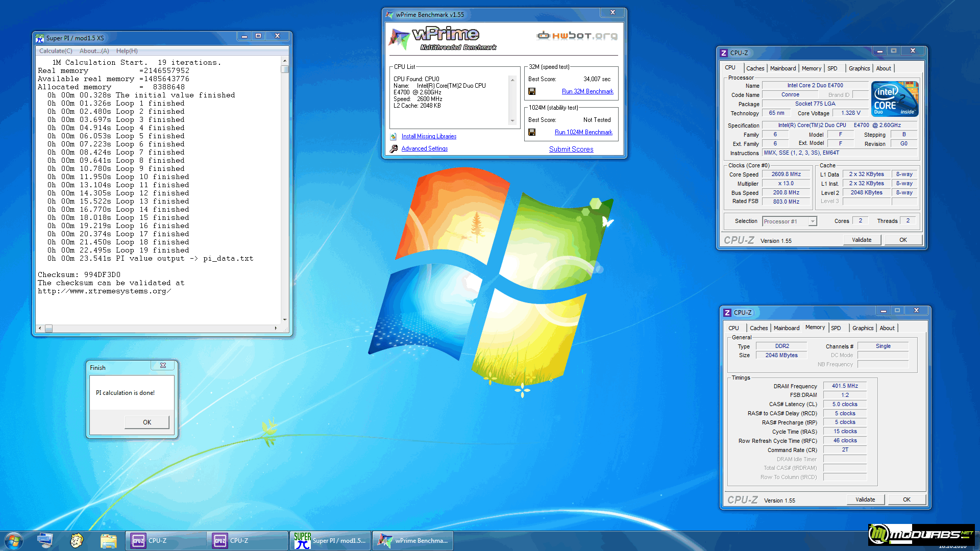Select the About tab in the upper CPU-Z window
This screenshot has height=551, width=980.
pos(884,68)
